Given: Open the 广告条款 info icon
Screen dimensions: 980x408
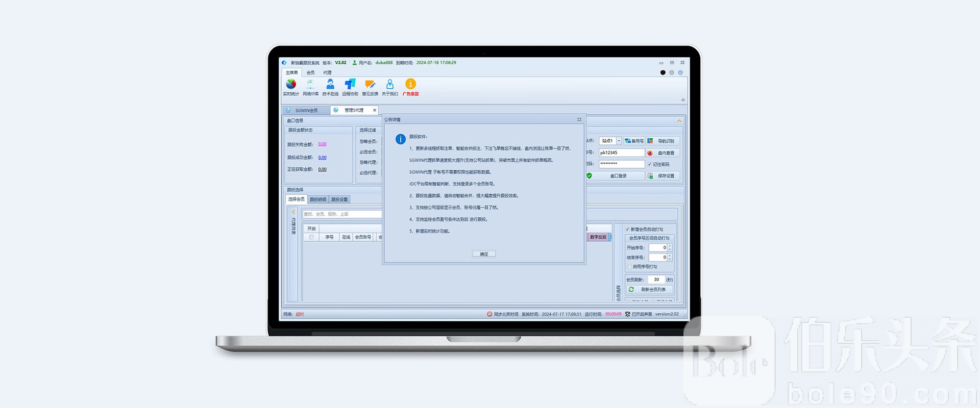Looking at the screenshot, I should (410, 84).
